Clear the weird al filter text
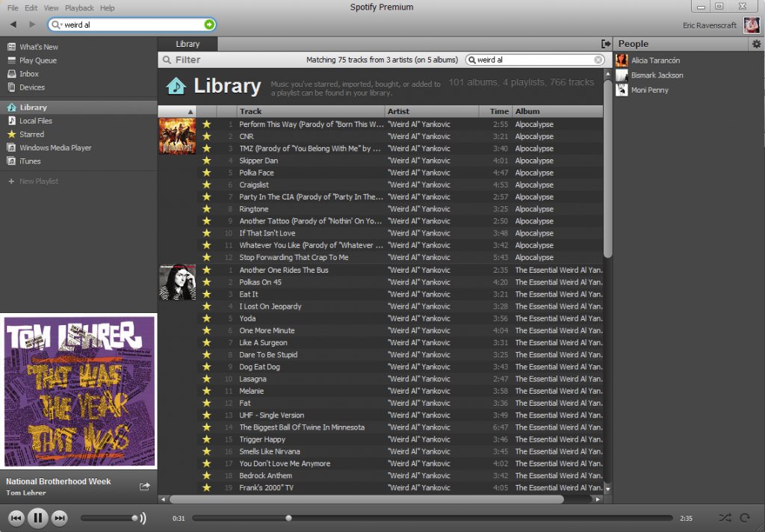Screen dimensions: 765x532 tap(598, 60)
